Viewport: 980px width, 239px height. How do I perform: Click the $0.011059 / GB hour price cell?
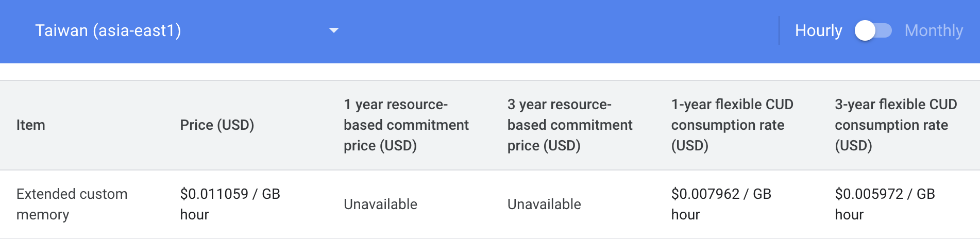[230, 204]
